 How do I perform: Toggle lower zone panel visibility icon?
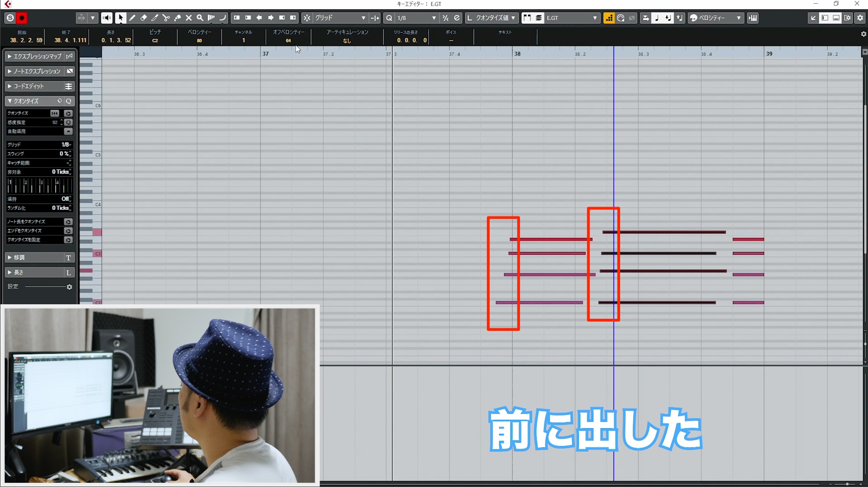836,18
